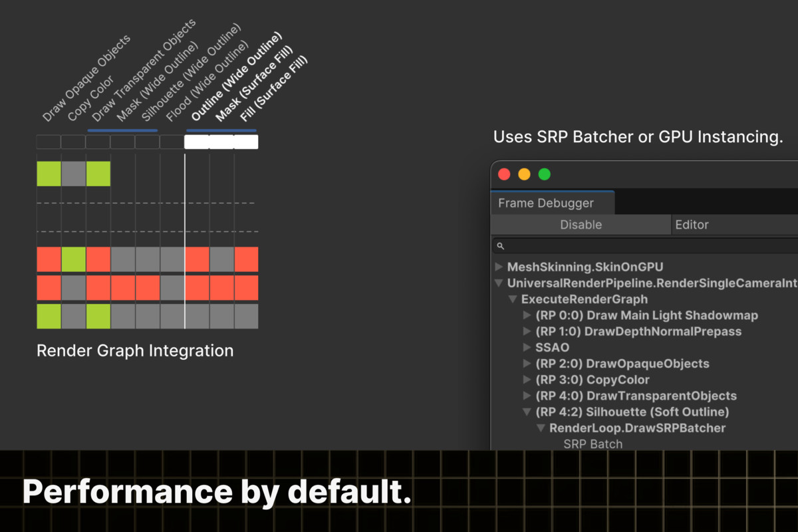Select the Draw Opaque Objects pass box
798x532 pixels.
coord(49,142)
